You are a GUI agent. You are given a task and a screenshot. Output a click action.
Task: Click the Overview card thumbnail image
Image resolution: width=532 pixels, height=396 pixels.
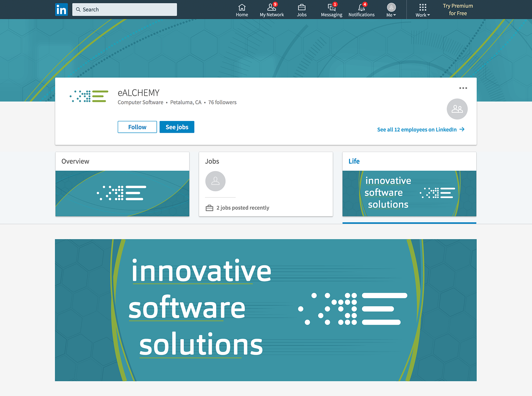[122, 193]
